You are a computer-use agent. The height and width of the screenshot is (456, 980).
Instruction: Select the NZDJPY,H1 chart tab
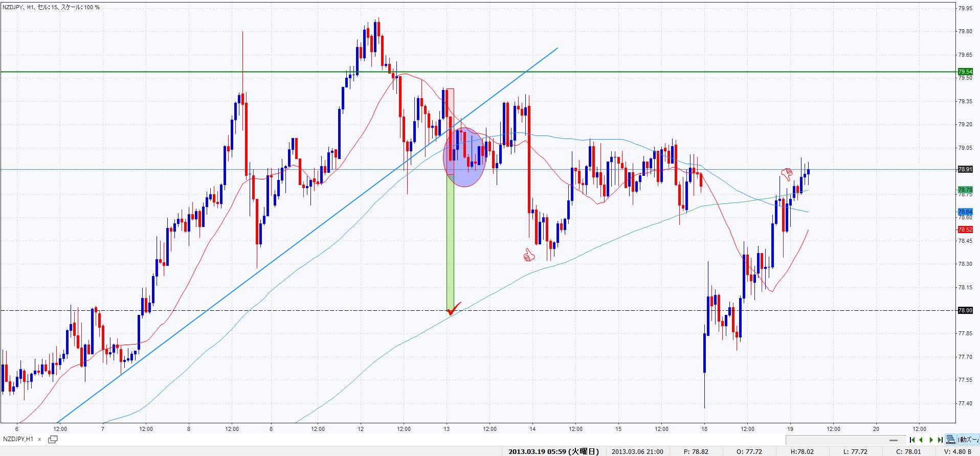pyautogui.click(x=18, y=439)
